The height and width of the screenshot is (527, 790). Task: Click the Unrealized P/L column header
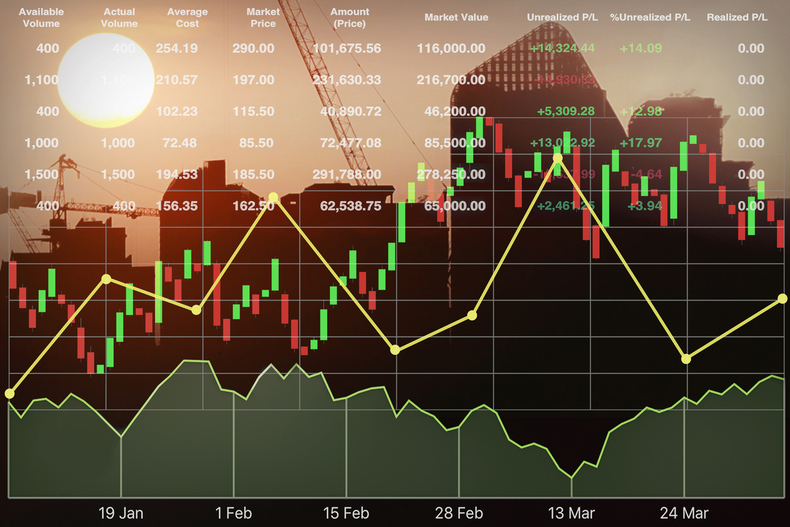[562, 18]
